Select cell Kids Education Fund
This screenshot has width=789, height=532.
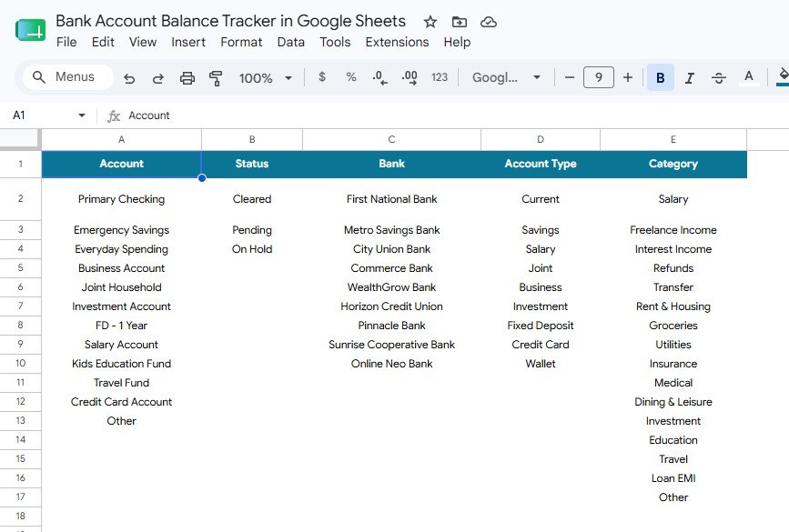click(x=121, y=364)
